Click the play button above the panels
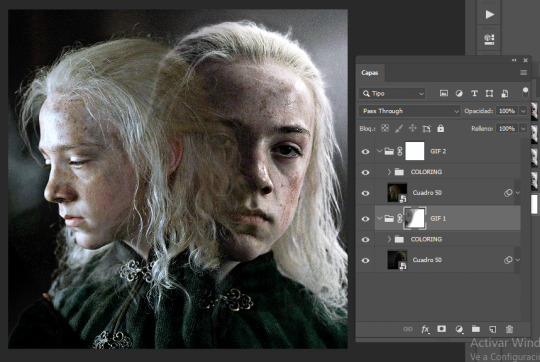Image resolution: width=540 pixels, height=362 pixels. [489, 14]
